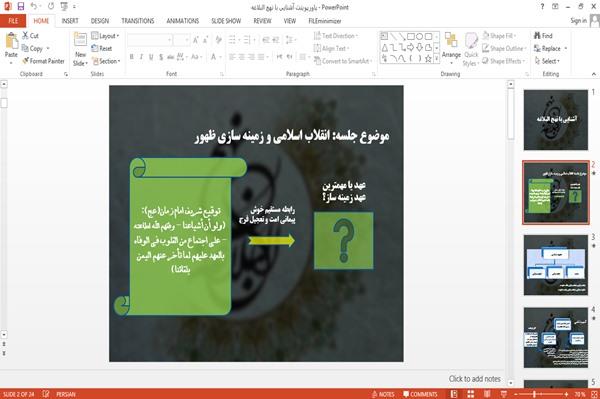Open the Section dropdown menu
Image resolution: width=600 pixels, height=399 pixels.
(106, 61)
